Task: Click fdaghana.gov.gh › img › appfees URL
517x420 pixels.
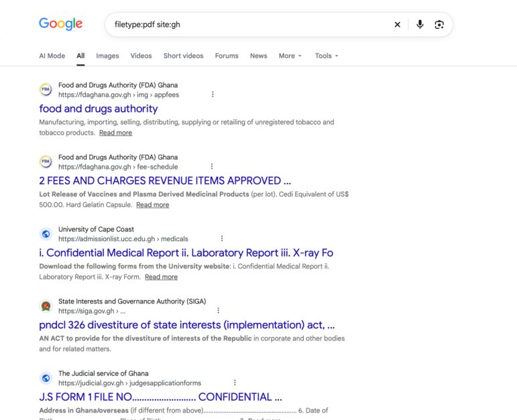Action: click(119, 94)
